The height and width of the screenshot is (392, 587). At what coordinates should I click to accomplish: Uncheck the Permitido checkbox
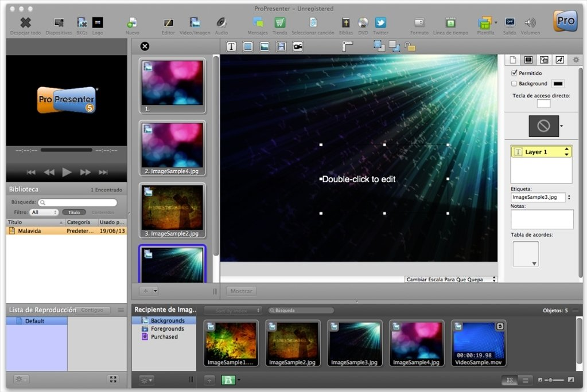514,73
